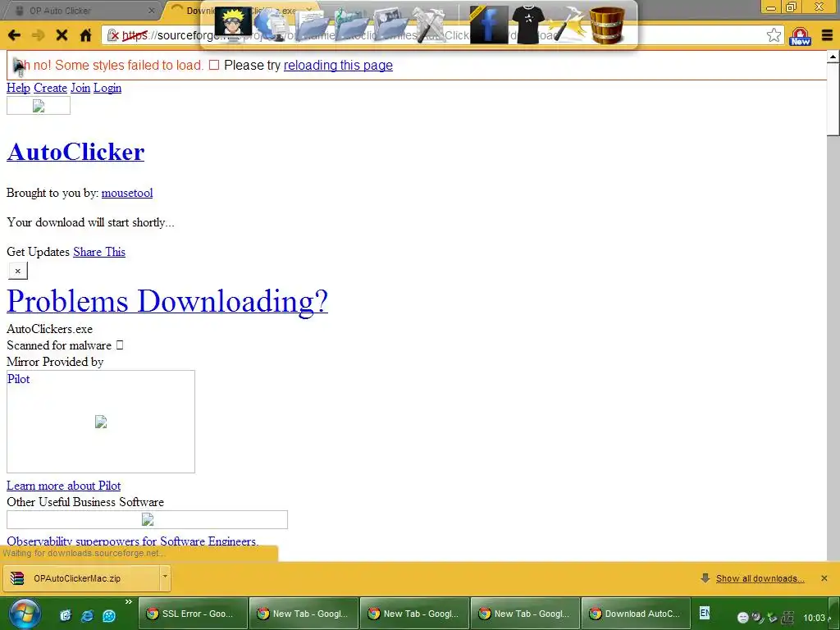Click the AutoClicker heading link
This screenshot has height=630, width=840.
(75, 152)
